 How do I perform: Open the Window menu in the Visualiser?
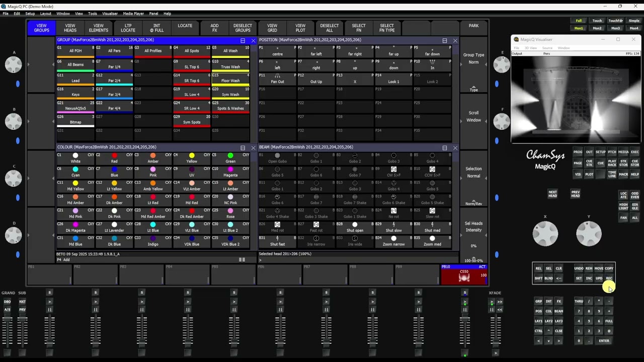pos(563,48)
